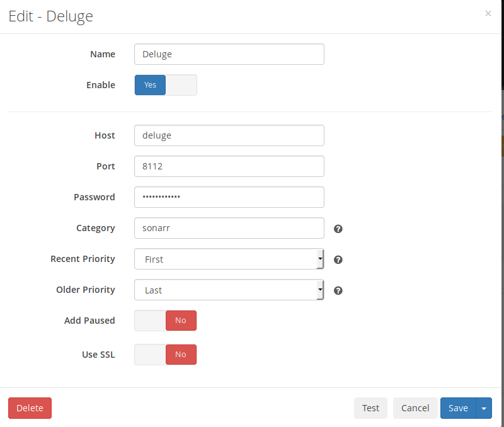
Task: Focus the Name input field
Action: point(229,54)
